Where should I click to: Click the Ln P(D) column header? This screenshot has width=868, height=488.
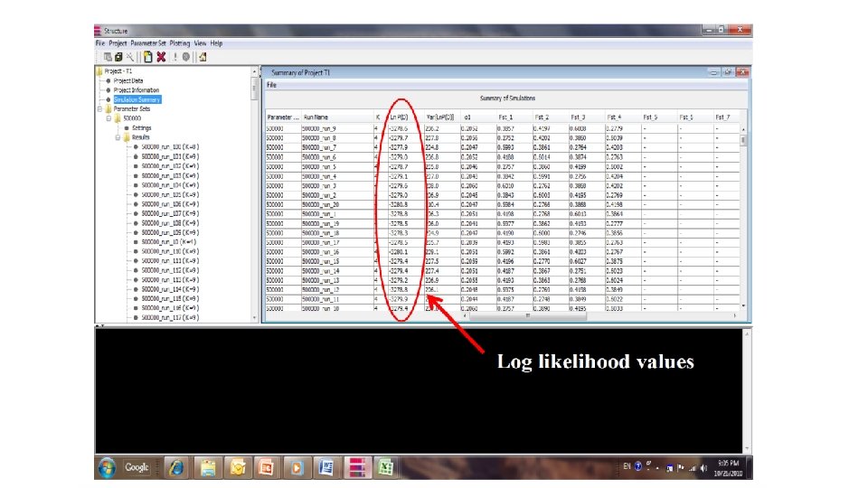click(399, 117)
